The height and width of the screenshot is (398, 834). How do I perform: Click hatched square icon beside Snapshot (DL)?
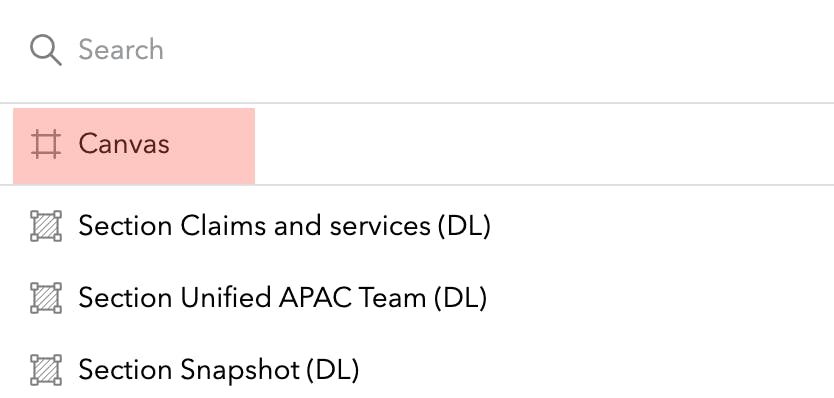pos(46,370)
